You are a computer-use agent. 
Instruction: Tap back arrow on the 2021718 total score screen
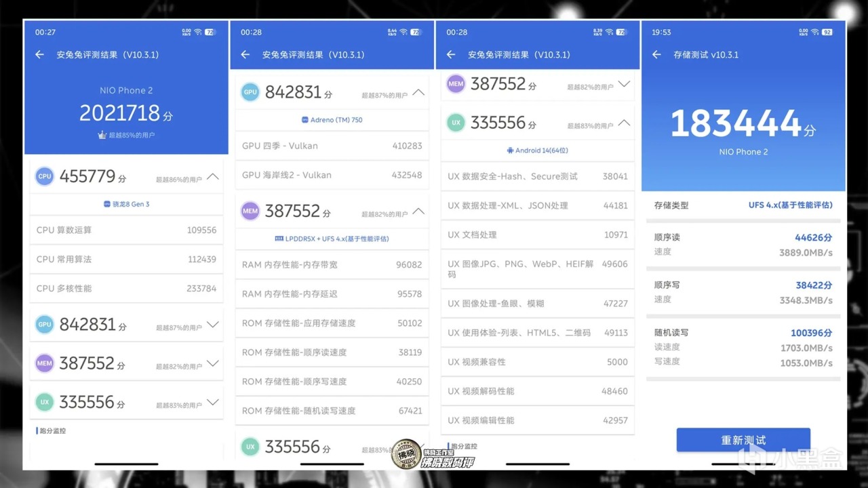pos(39,55)
